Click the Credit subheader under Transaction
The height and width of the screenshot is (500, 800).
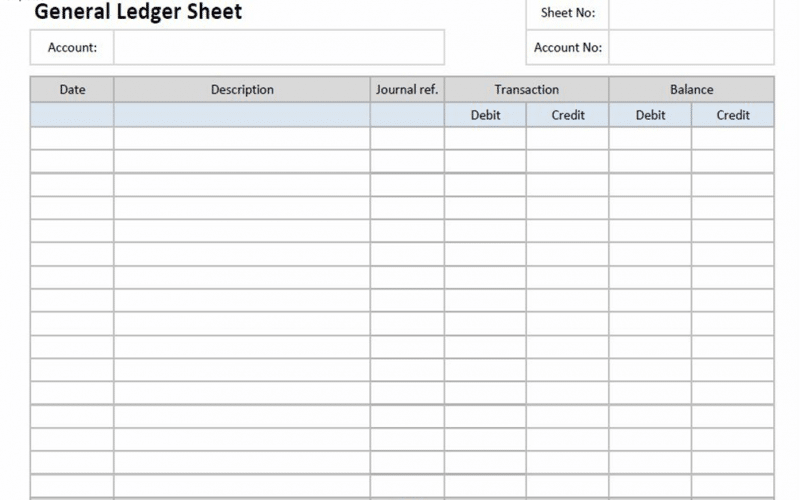(x=568, y=115)
